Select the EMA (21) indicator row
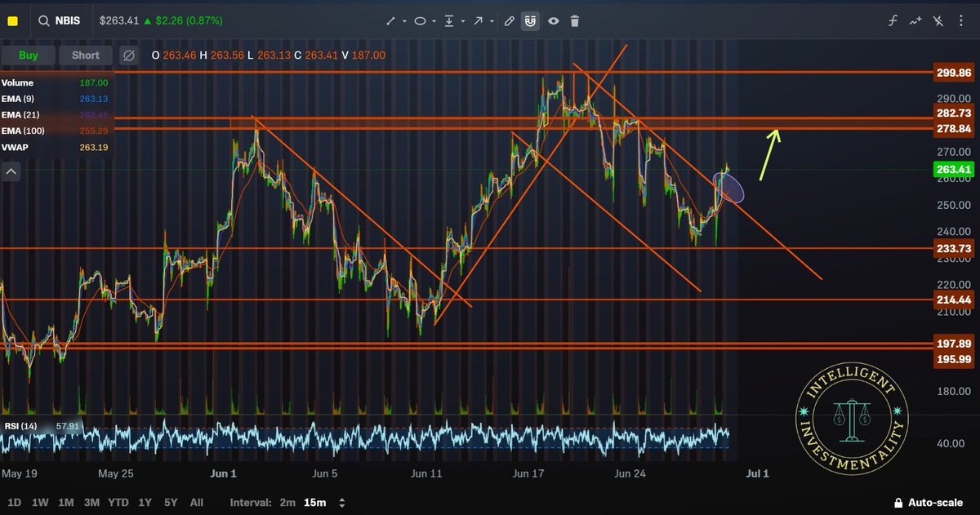Viewport: 980px width, 515px height. pyautogui.click(x=55, y=114)
